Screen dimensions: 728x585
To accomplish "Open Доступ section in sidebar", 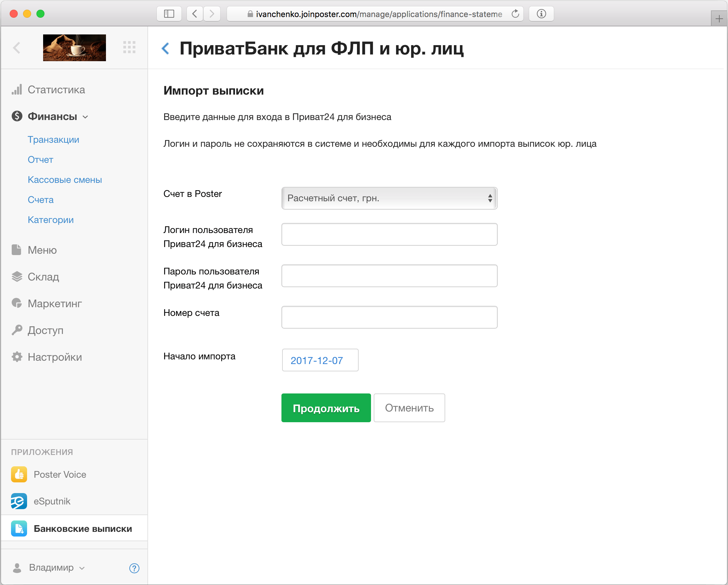I will [45, 330].
